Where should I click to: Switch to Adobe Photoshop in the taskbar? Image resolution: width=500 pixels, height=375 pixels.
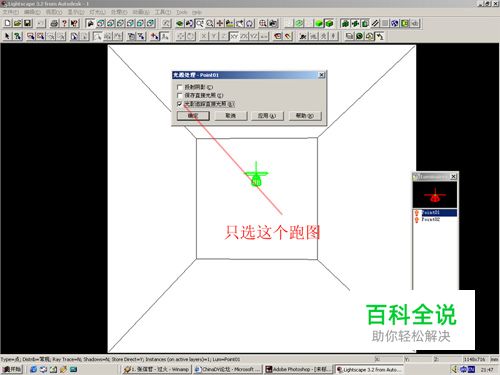(x=298, y=369)
